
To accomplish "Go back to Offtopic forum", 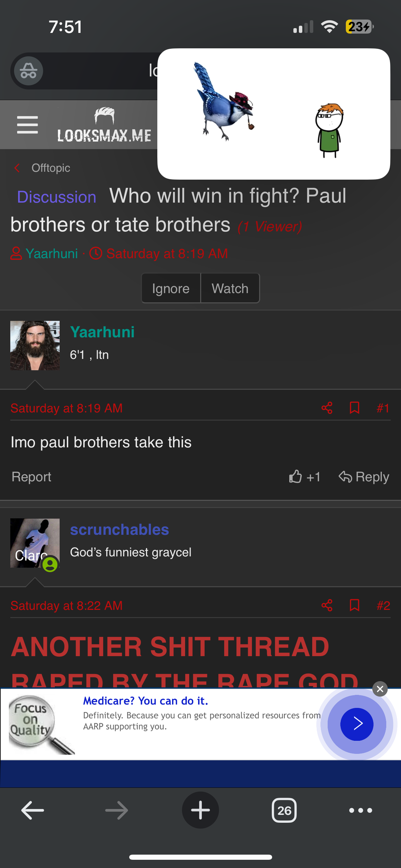I will click(51, 168).
